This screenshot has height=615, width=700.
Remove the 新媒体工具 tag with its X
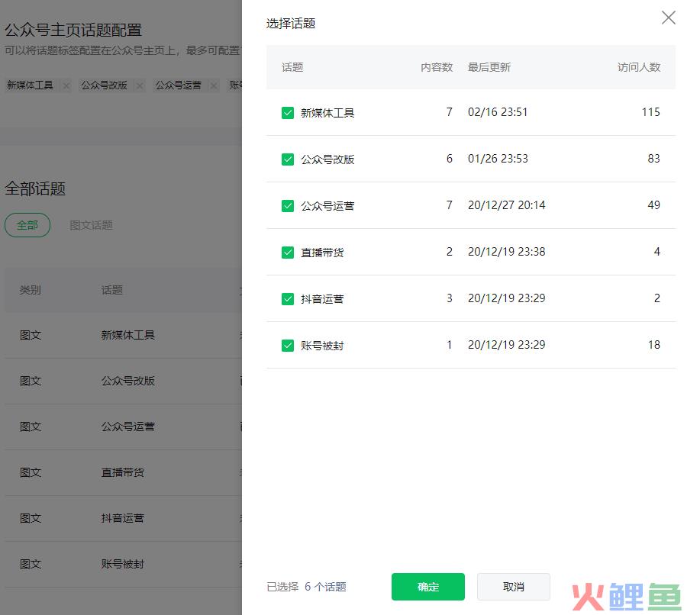point(66,85)
